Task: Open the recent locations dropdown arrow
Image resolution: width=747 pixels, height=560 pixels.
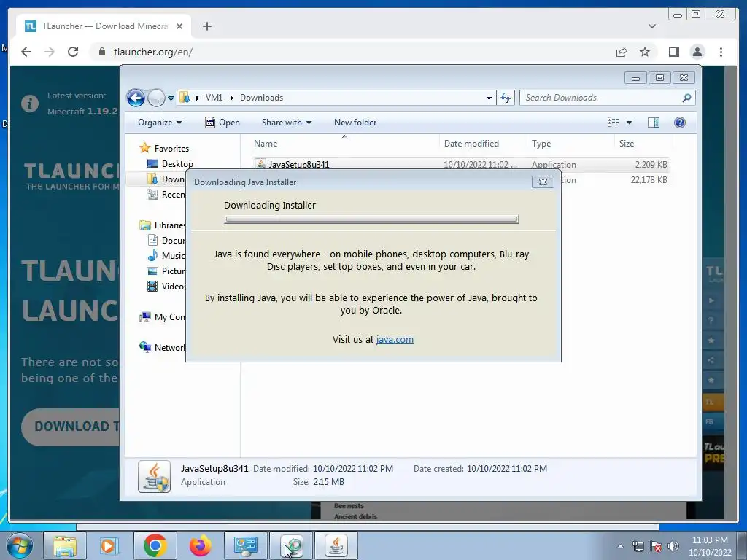Action: (171, 98)
